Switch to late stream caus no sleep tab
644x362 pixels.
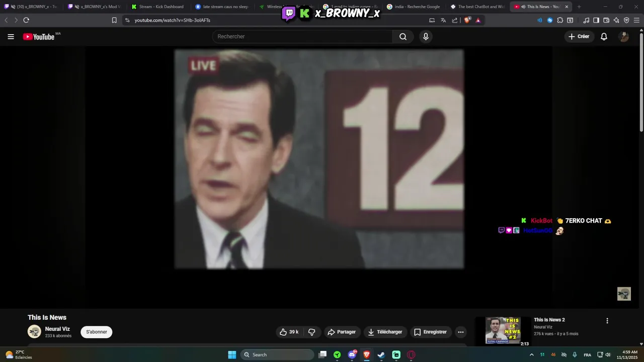222,7
